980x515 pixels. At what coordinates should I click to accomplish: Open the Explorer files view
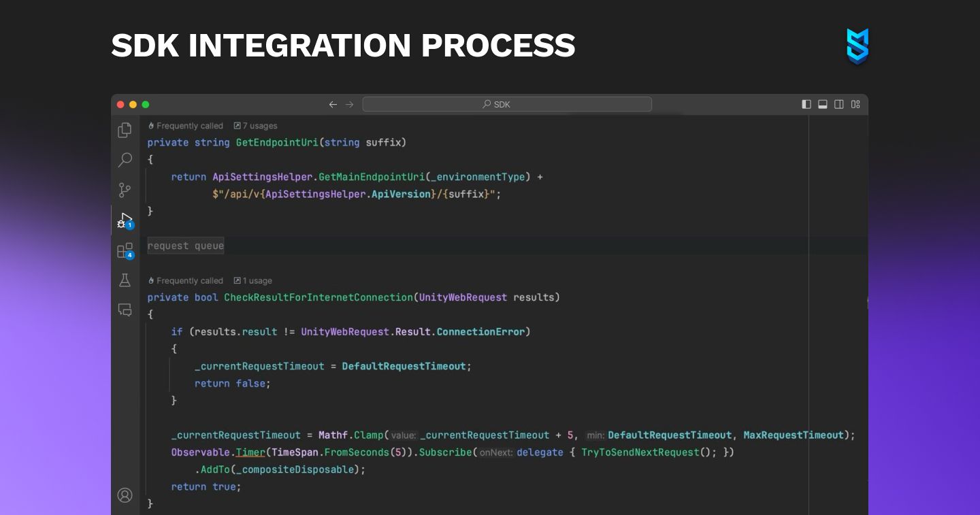[125, 130]
